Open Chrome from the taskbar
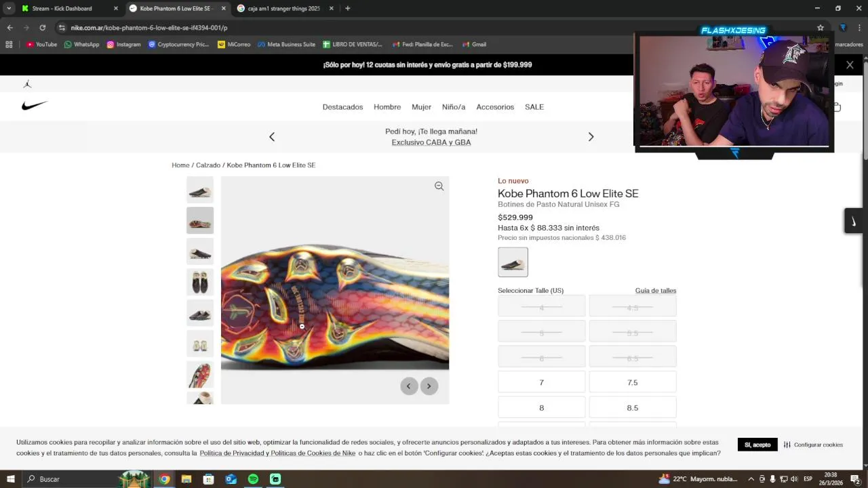The height and width of the screenshot is (488, 868). pos(164,479)
